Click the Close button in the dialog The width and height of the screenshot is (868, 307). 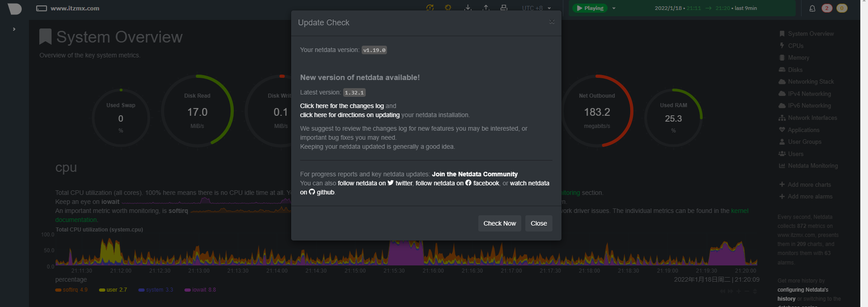(x=538, y=223)
